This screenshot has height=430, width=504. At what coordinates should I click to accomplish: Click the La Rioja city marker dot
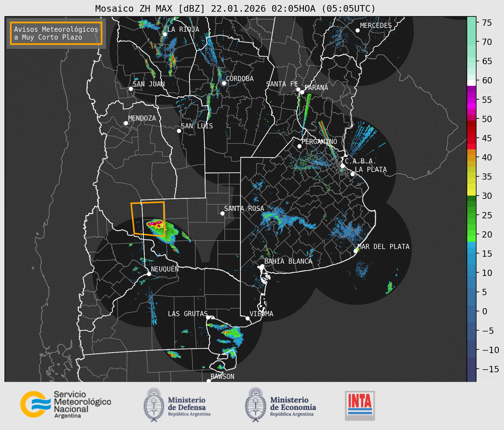click(165, 34)
